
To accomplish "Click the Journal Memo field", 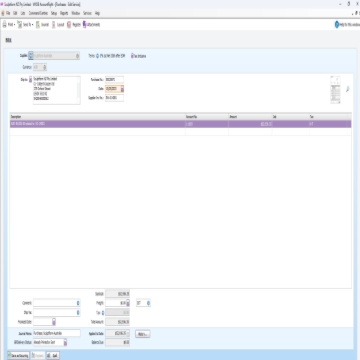I will coord(57,333).
